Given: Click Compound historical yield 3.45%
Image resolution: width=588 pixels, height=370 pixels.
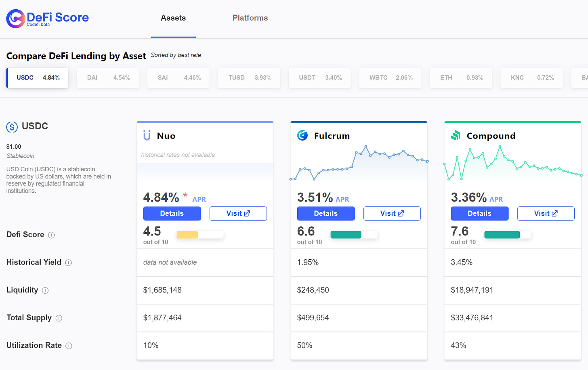Looking at the screenshot, I should (462, 263).
